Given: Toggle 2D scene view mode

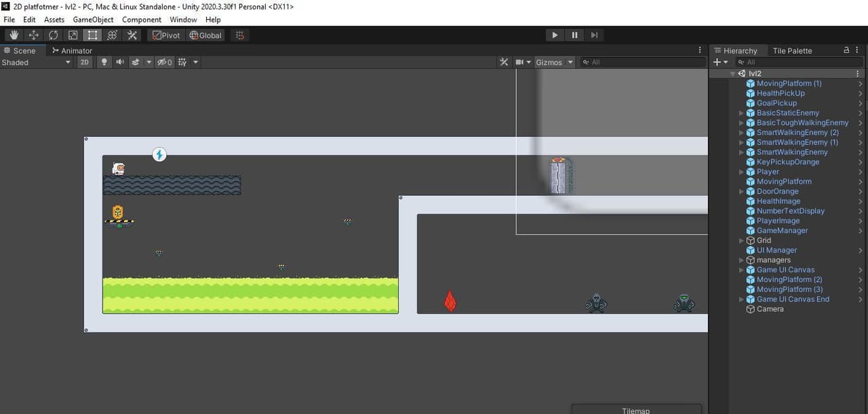Looking at the screenshot, I should coord(84,62).
